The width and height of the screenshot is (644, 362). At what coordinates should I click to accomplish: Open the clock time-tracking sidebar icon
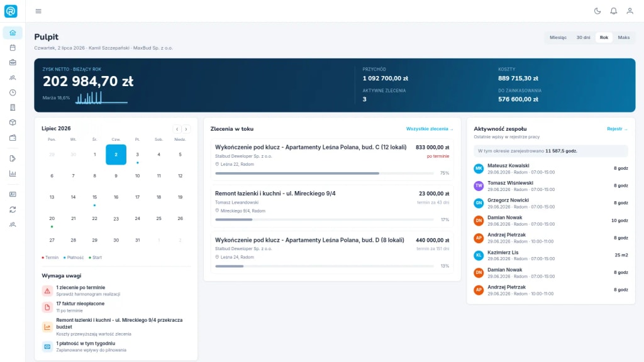(13, 92)
